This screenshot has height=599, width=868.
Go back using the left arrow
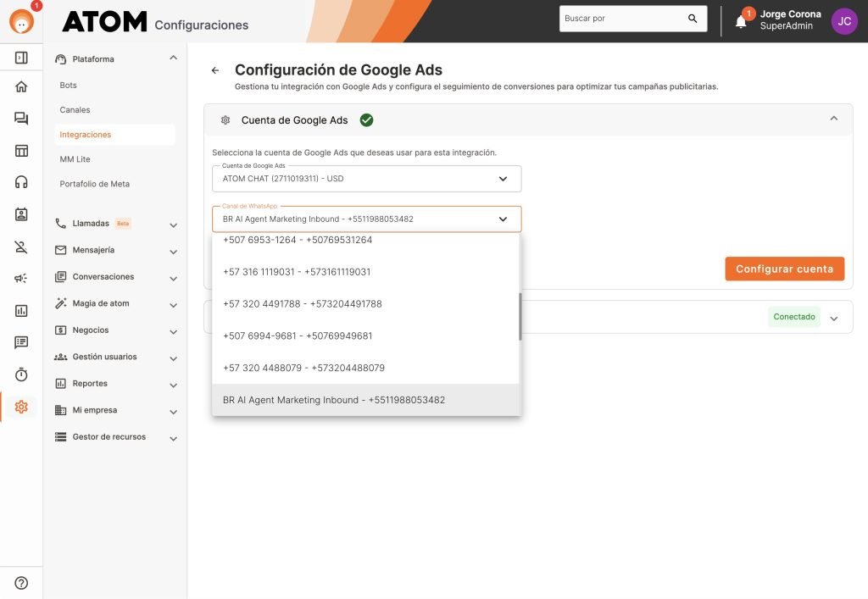[x=215, y=70]
